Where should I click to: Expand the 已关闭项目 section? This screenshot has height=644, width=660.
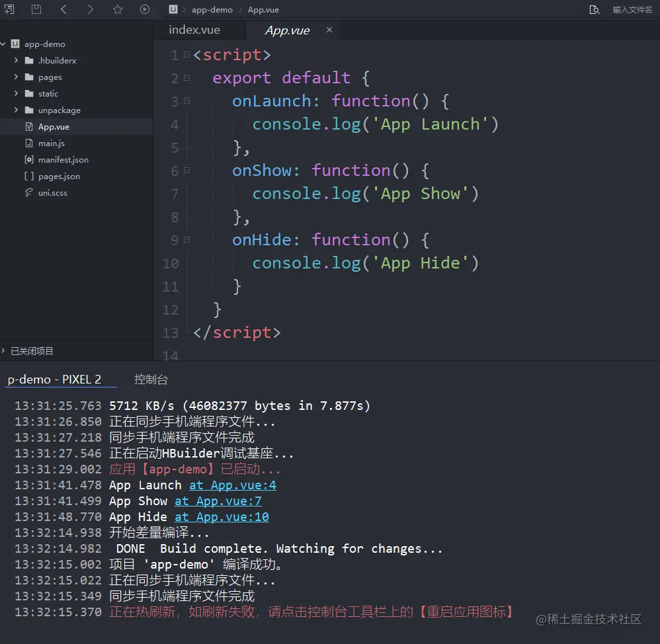pyautogui.click(x=3, y=350)
